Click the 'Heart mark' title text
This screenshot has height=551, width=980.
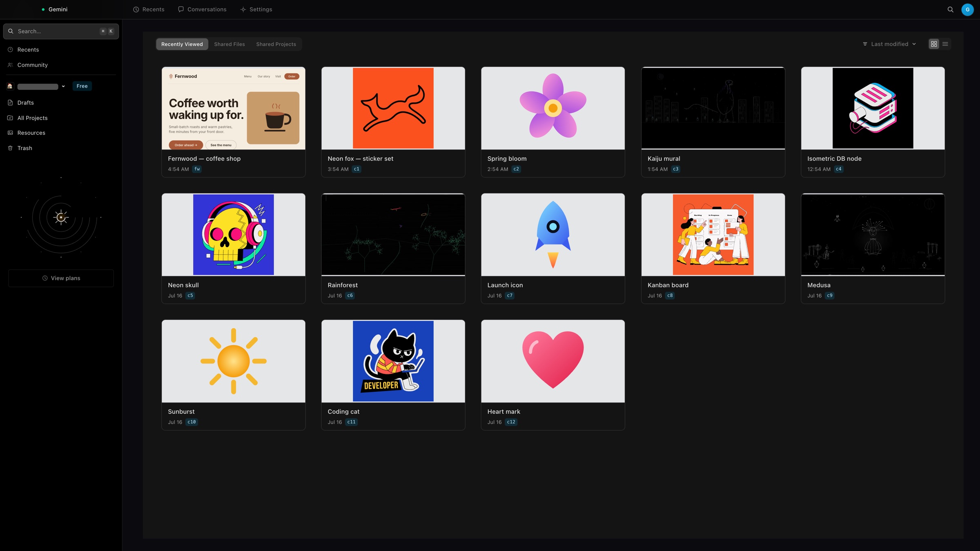(504, 412)
